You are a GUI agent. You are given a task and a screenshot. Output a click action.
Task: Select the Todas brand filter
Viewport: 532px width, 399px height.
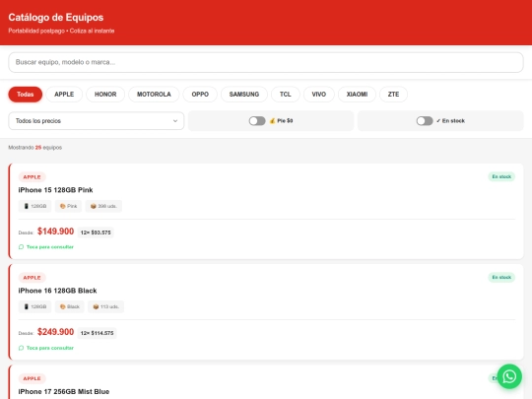pos(26,95)
